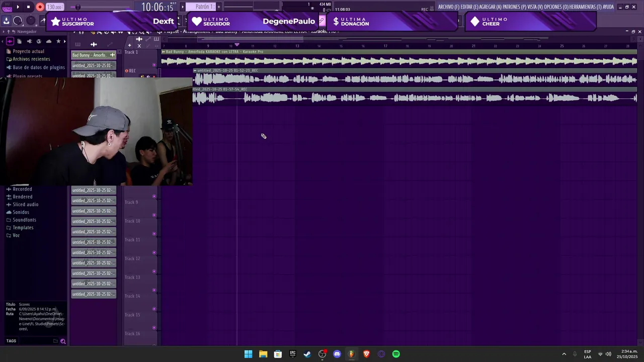644x362 pixels.
Task: Expand the Soundfonts folder
Action: (x=21, y=220)
